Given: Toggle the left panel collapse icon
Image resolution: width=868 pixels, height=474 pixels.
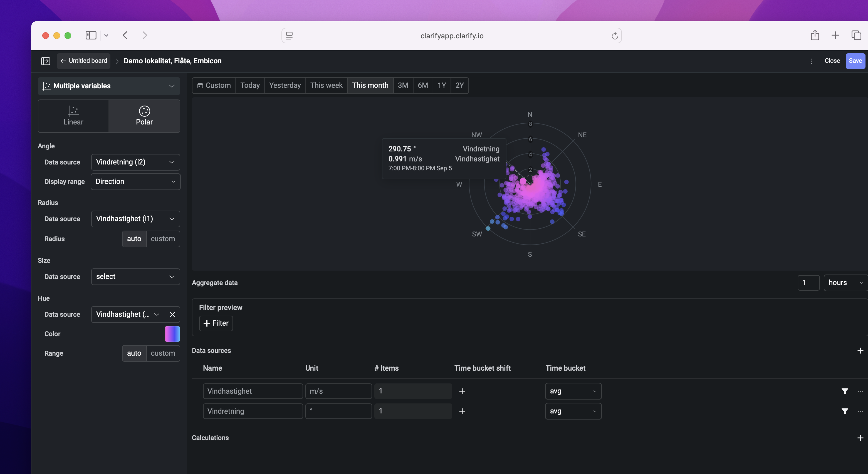Looking at the screenshot, I should (46, 61).
